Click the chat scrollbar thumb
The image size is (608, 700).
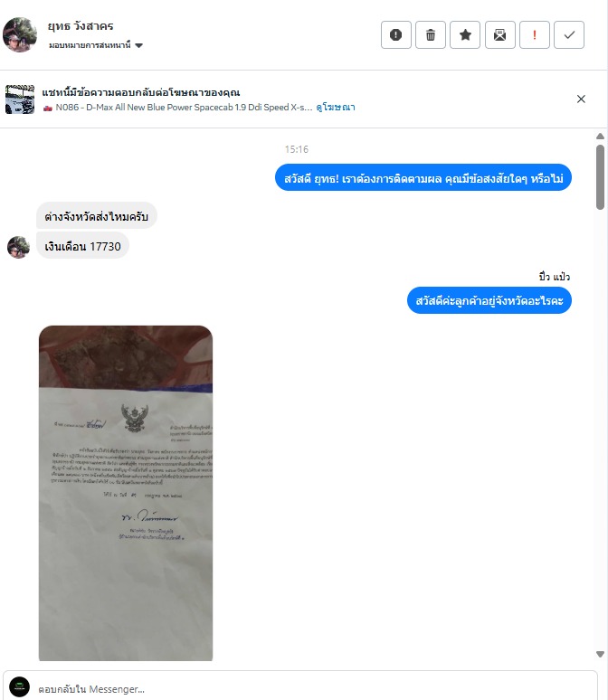[x=601, y=176]
